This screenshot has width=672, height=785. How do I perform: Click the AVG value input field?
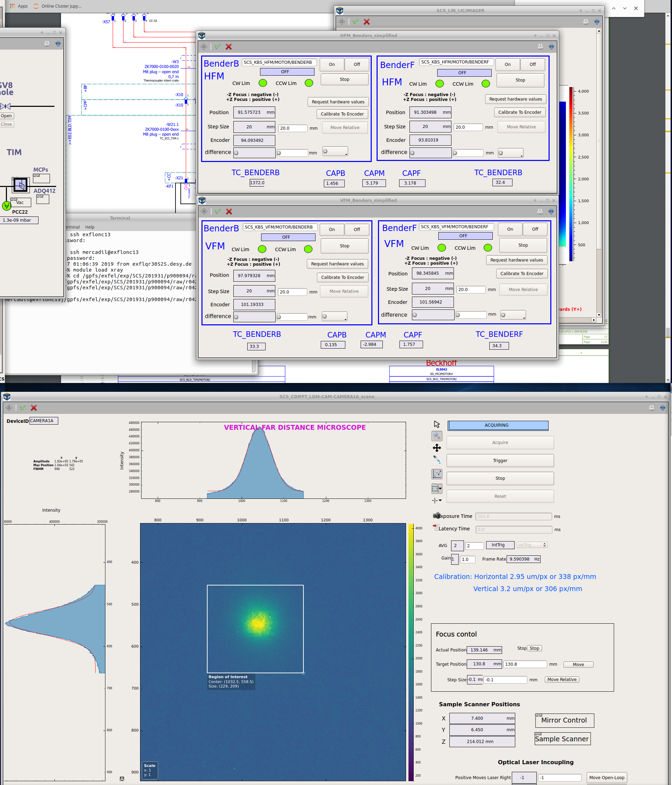[474, 546]
